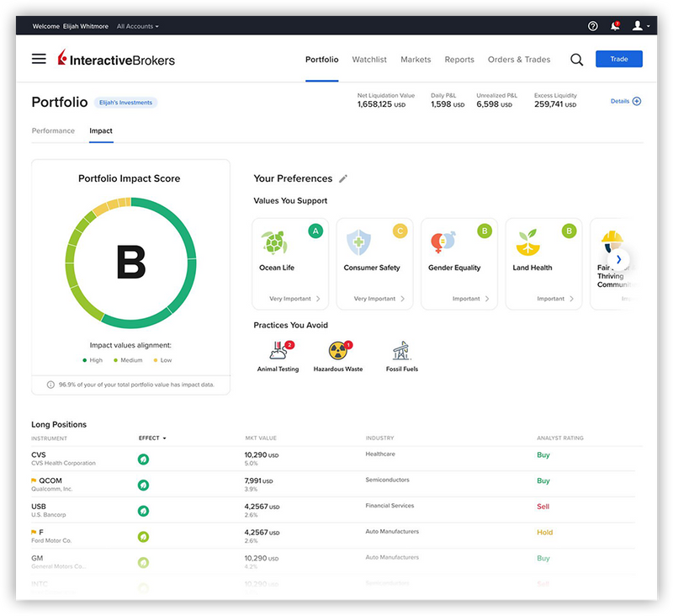Viewport: 673px width, 616px height.
Task: Expand Details with plus icon
Action: coord(626,101)
